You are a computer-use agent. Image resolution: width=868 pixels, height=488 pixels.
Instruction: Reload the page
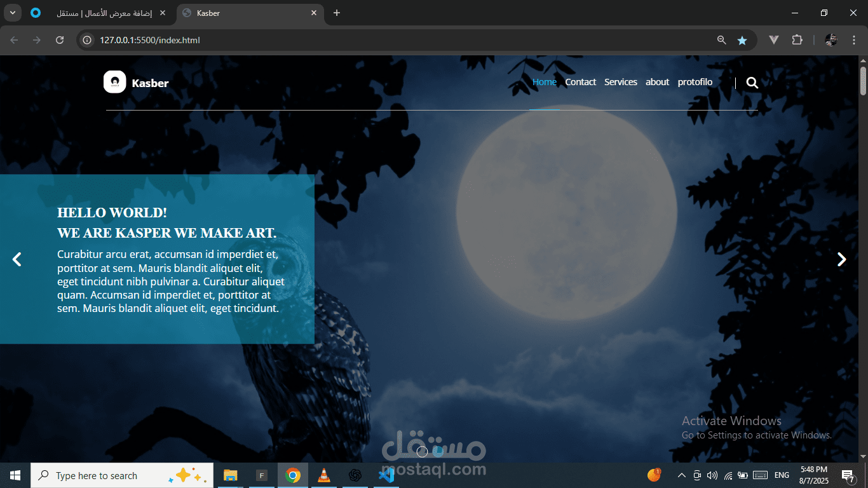coord(60,40)
